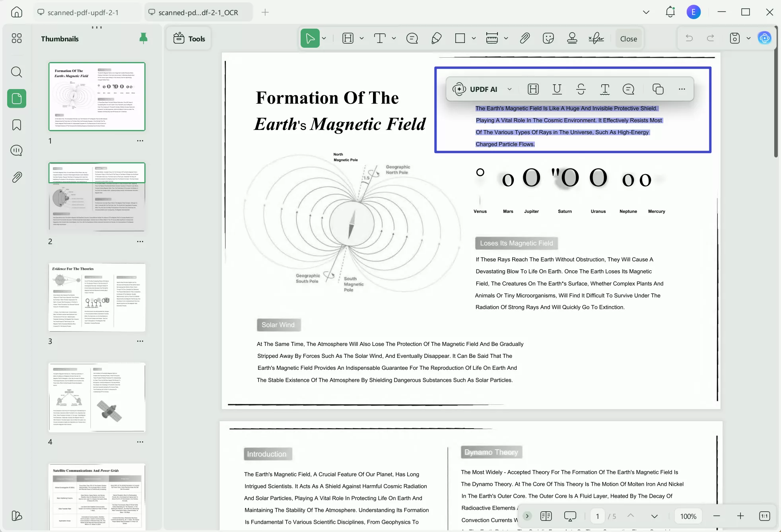Apply strikethrough to selected text
Screen dimensions: 781x532
[581, 89]
